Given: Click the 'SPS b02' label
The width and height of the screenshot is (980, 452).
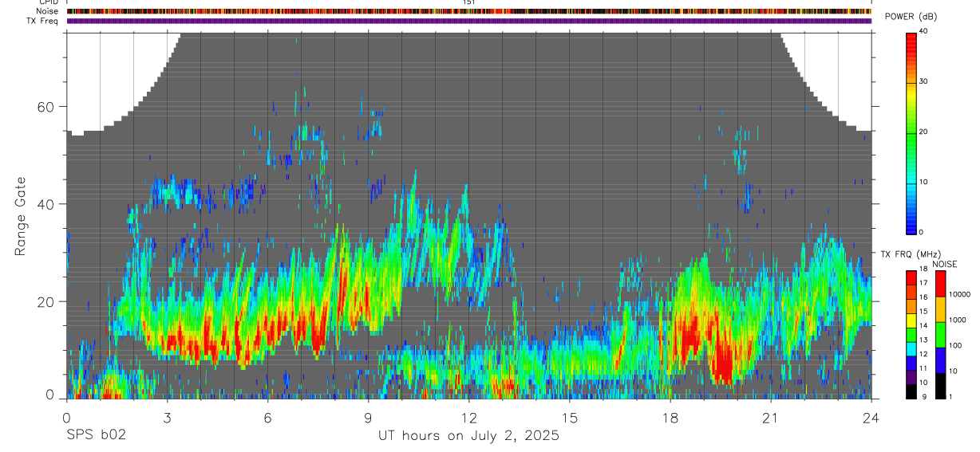Looking at the screenshot, I should pyautogui.click(x=96, y=435).
